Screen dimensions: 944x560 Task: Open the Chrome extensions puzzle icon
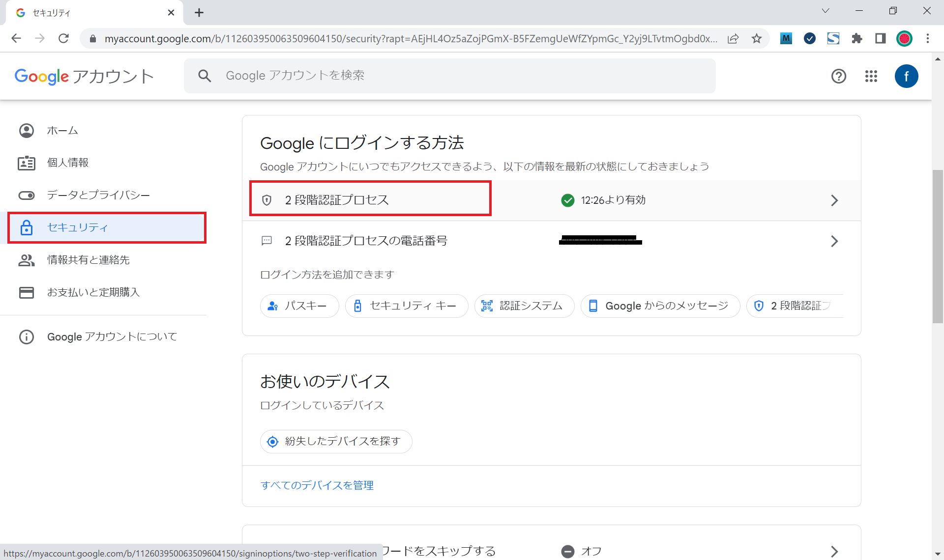click(857, 38)
